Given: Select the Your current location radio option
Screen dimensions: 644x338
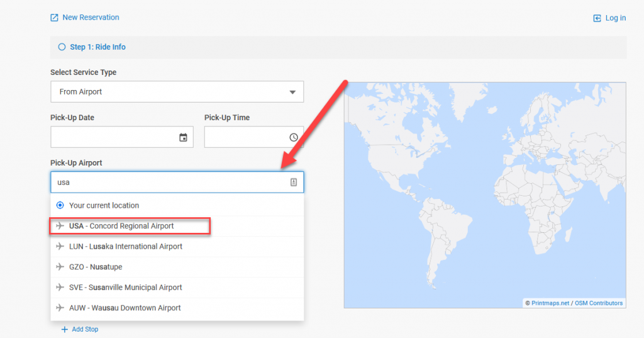Looking at the screenshot, I should [60, 205].
